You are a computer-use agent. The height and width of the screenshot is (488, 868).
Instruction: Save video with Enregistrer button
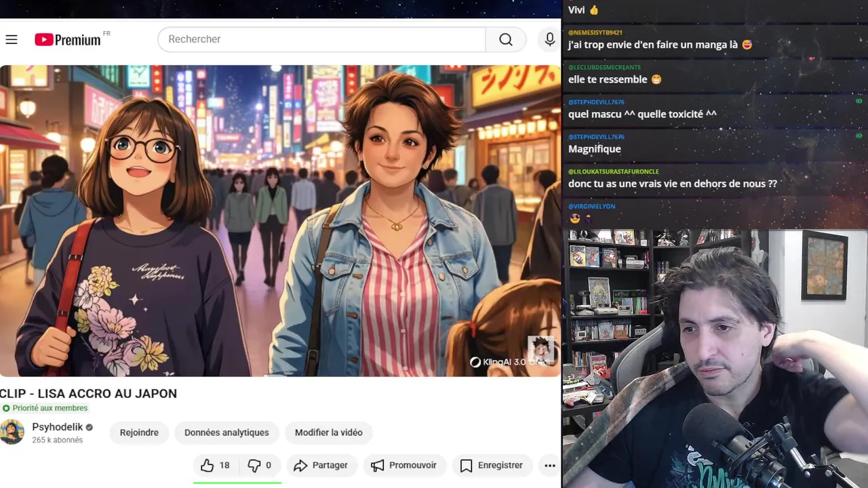click(x=491, y=465)
